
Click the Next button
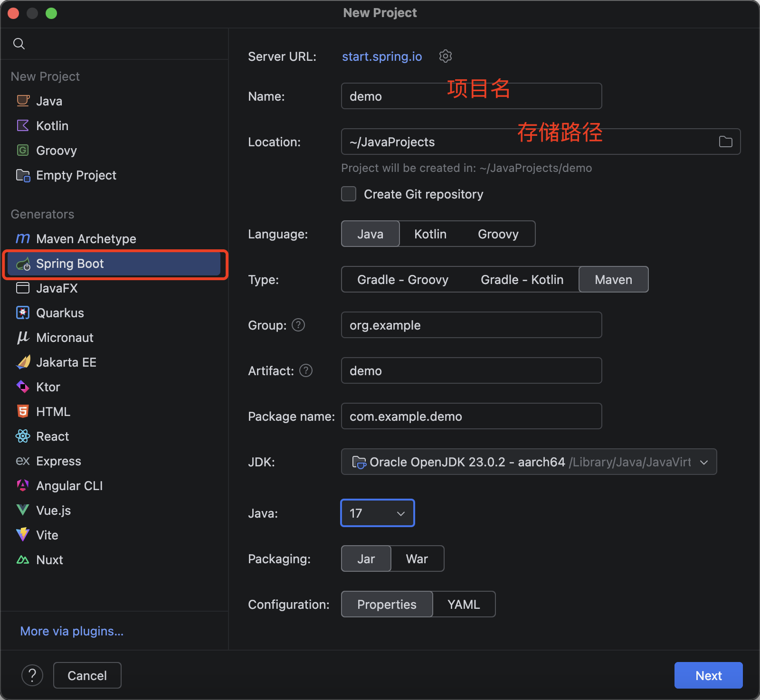pyautogui.click(x=708, y=675)
